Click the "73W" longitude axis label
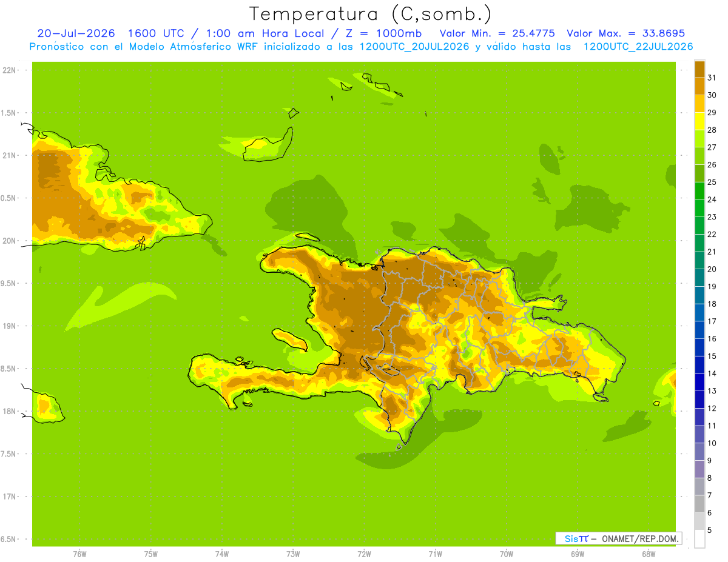Screen dimensions: 728x562 [x=293, y=554]
